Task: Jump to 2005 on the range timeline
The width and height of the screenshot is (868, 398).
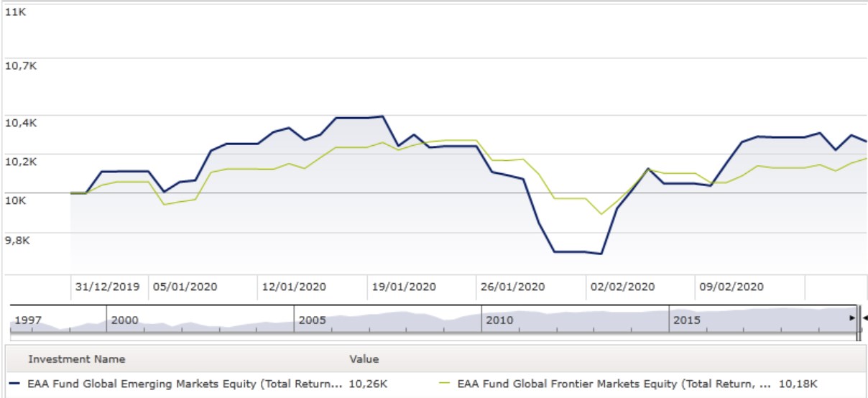Action: [313, 320]
